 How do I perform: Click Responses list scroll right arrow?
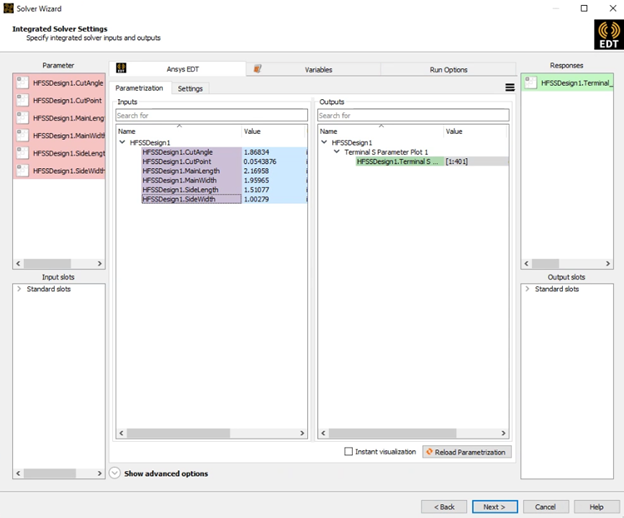[x=608, y=263]
